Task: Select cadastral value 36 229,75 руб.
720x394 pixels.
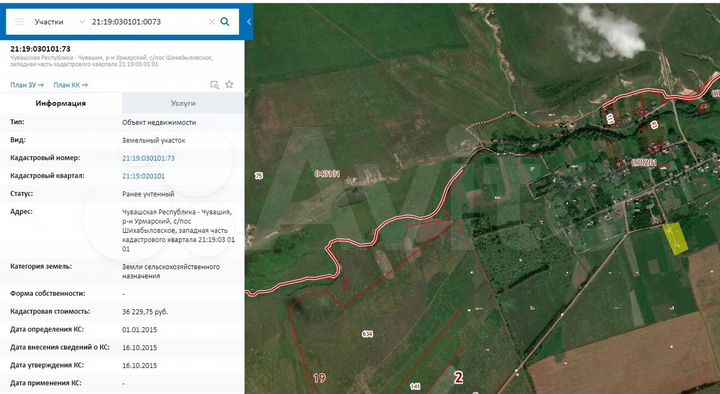Action: (x=145, y=311)
